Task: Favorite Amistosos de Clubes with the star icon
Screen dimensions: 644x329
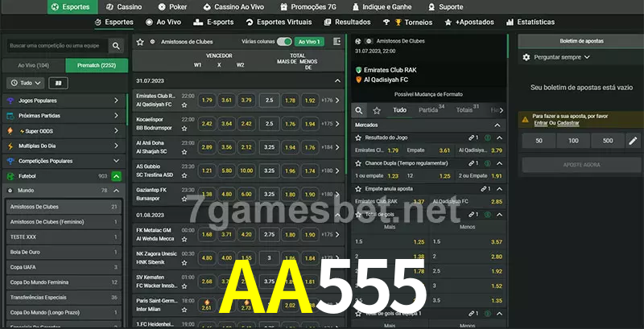Action: [x=140, y=41]
